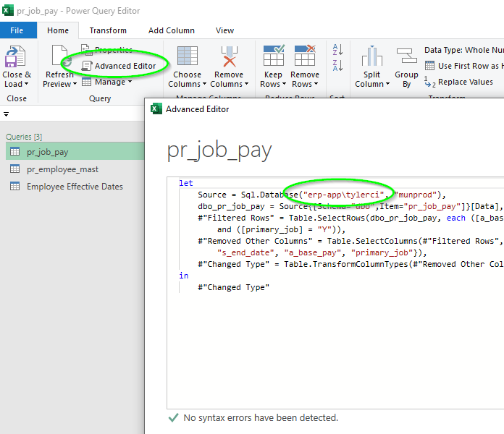The width and height of the screenshot is (504, 434).
Task: Click the "a_base_pay" column string
Action: click(312, 253)
